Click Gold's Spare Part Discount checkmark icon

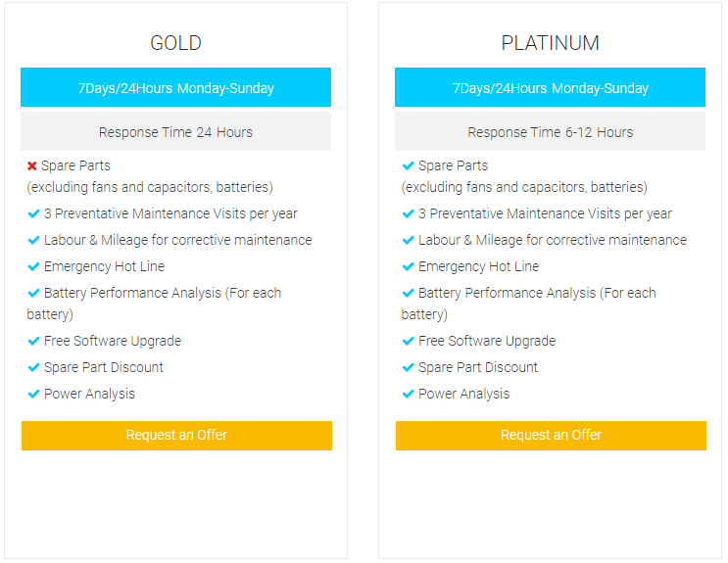tap(33, 367)
